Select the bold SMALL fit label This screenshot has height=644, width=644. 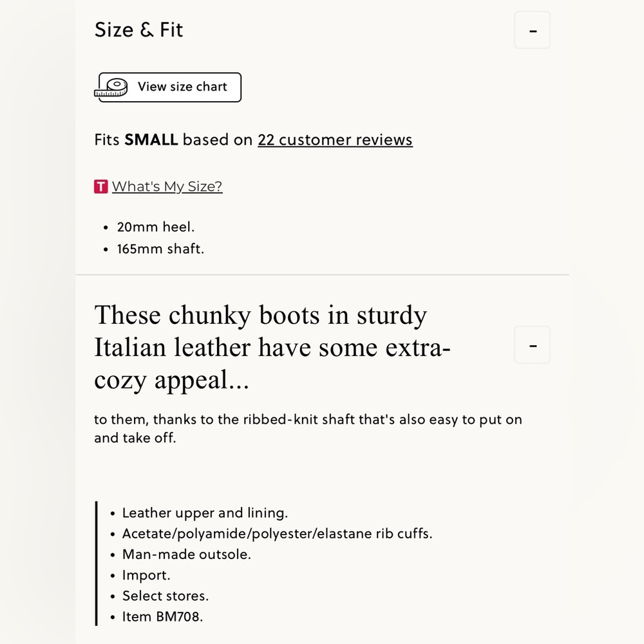pos(151,140)
